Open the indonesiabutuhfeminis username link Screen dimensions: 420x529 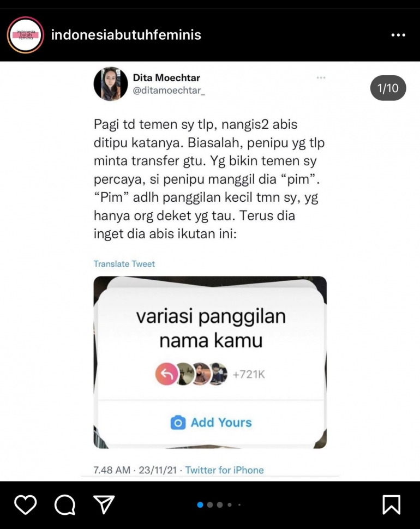126,35
